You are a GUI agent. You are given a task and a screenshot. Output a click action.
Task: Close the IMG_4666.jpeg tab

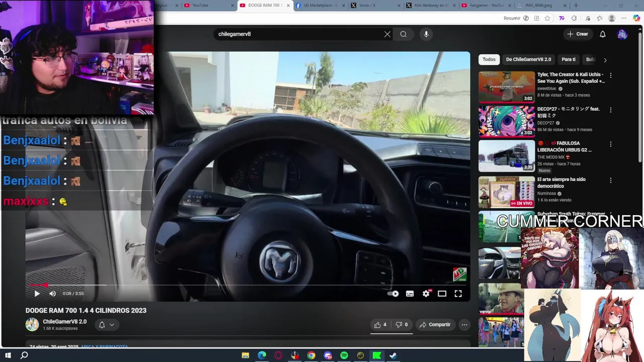(566, 6)
